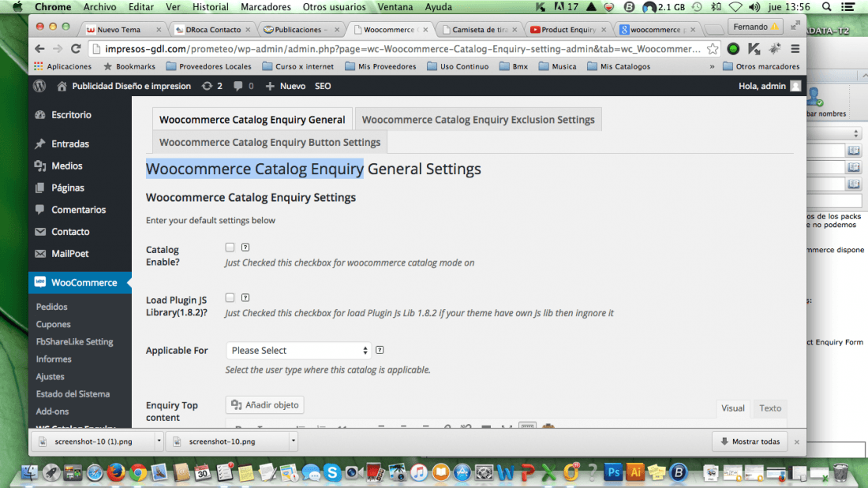Close the downloads bar with the X

click(x=797, y=441)
